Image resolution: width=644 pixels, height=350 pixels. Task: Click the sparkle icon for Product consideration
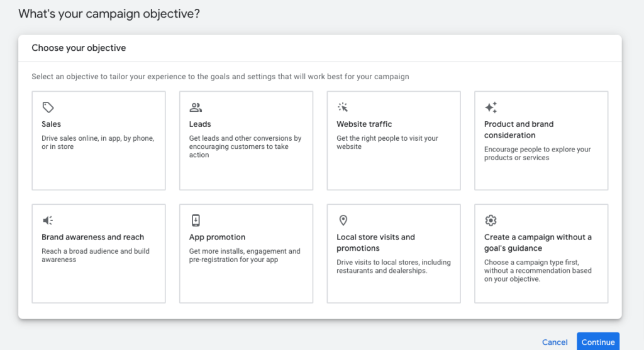[x=491, y=107]
